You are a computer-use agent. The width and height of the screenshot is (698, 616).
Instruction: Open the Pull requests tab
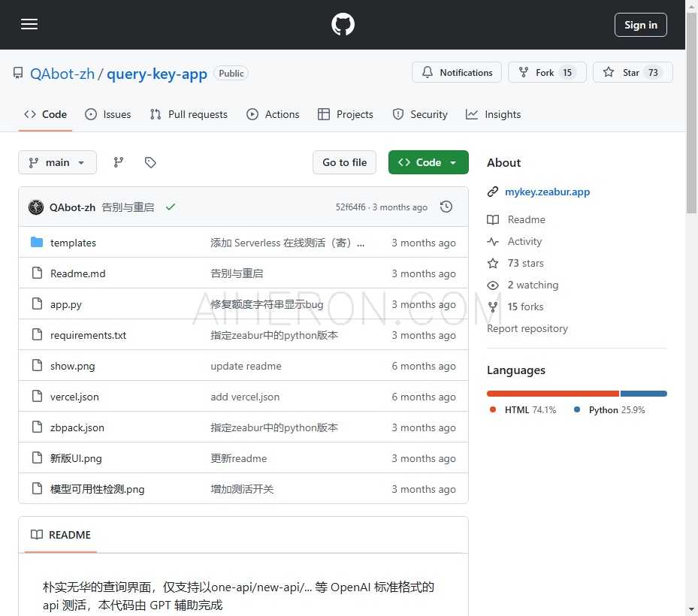189,114
